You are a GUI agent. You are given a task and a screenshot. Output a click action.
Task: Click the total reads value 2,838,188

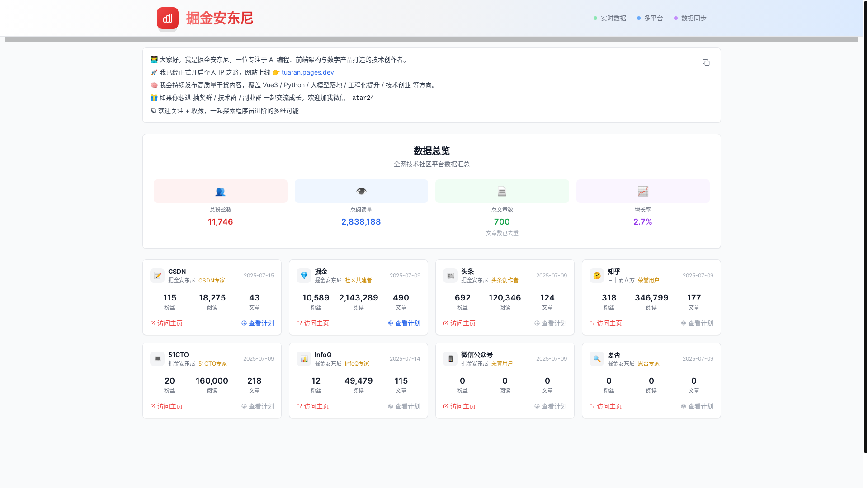361,222
